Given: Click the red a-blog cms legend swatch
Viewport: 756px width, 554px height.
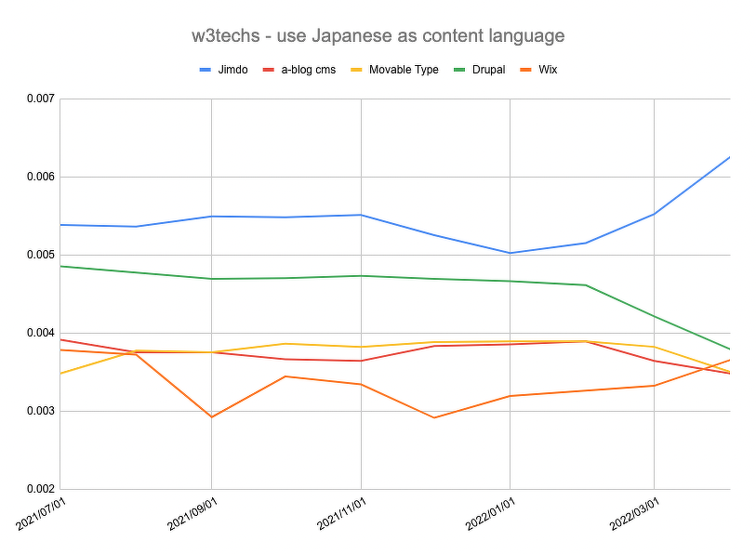Looking at the screenshot, I should (270, 70).
